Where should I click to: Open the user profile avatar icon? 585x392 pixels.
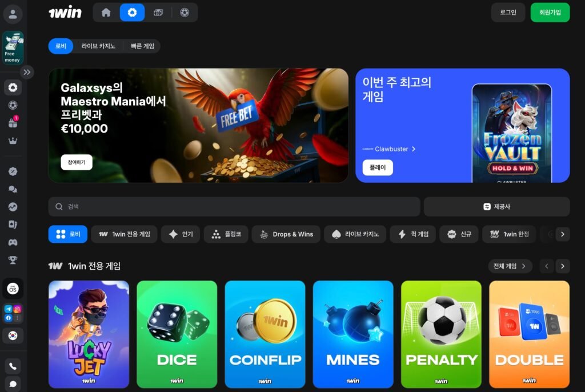coord(13,14)
